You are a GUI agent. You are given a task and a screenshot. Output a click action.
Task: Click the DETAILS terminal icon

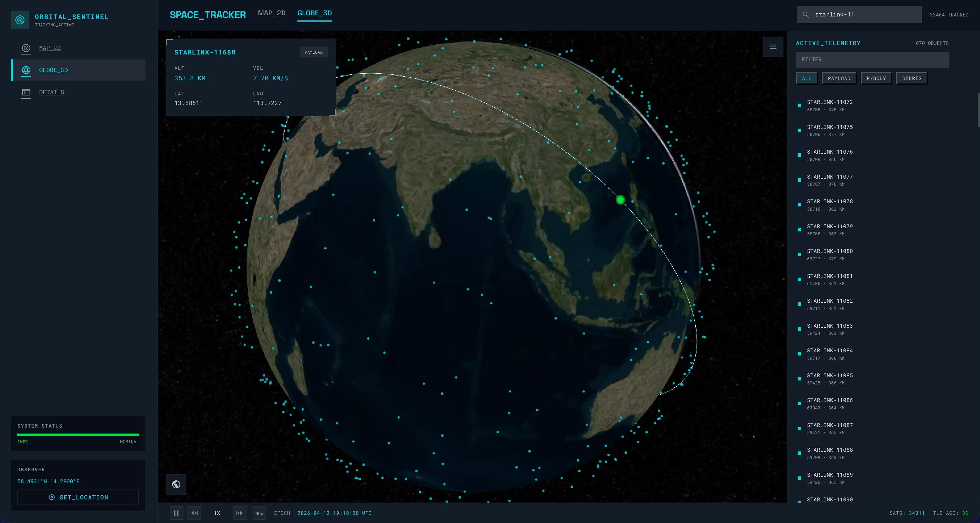[x=26, y=92]
